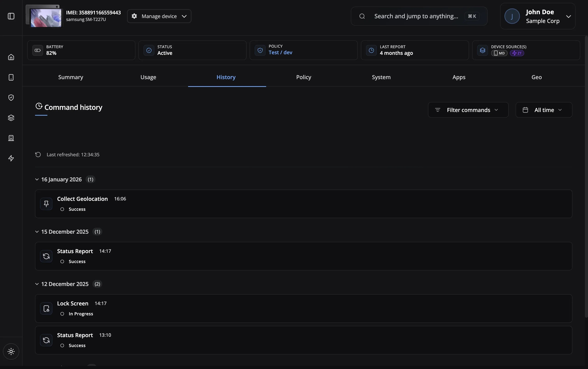Open the home dashboard sidebar icon
Image resolution: width=588 pixels, height=369 pixels.
(11, 57)
